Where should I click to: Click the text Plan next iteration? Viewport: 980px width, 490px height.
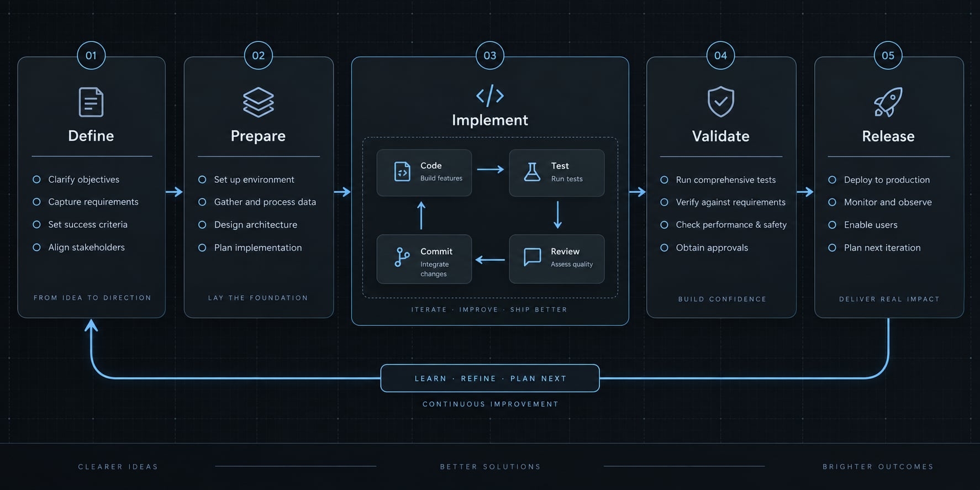pos(882,248)
